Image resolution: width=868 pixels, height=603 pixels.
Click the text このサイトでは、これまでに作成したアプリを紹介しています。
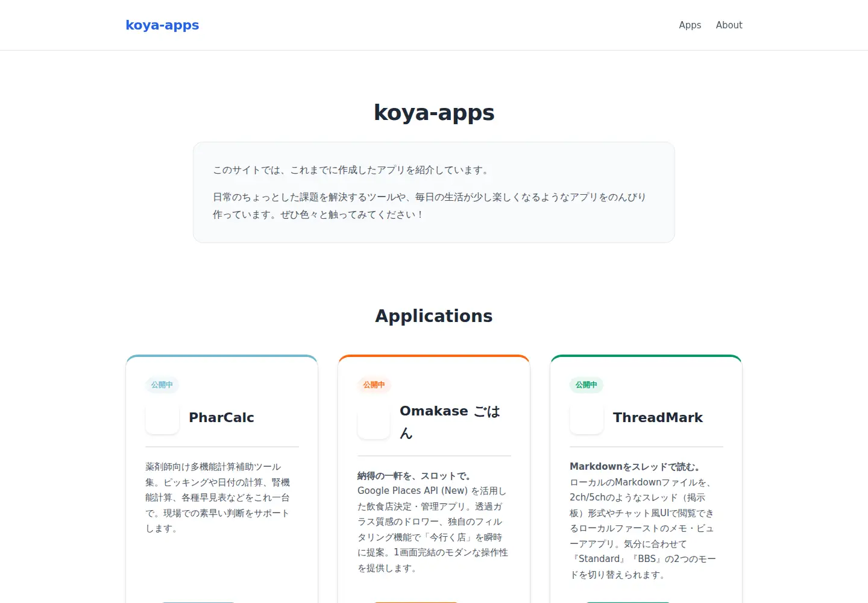pyautogui.click(x=353, y=170)
